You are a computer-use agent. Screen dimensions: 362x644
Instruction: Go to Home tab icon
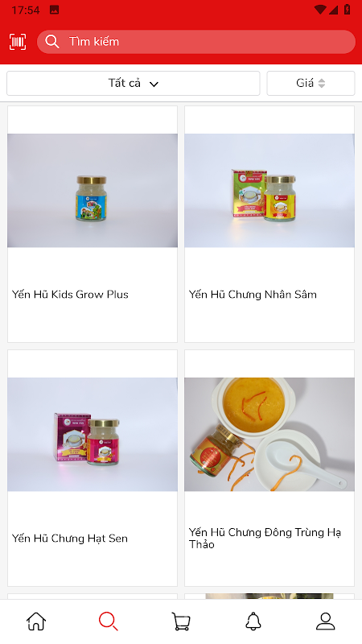pos(36,621)
